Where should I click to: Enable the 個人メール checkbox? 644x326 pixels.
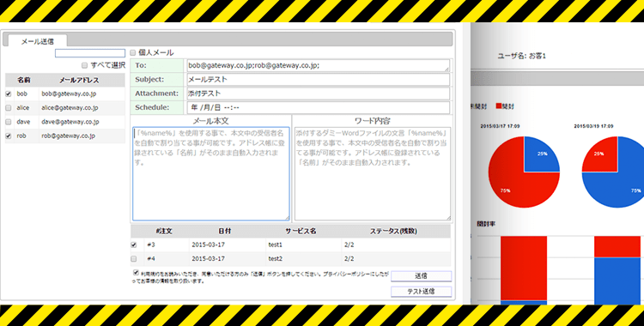pyautogui.click(x=132, y=52)
